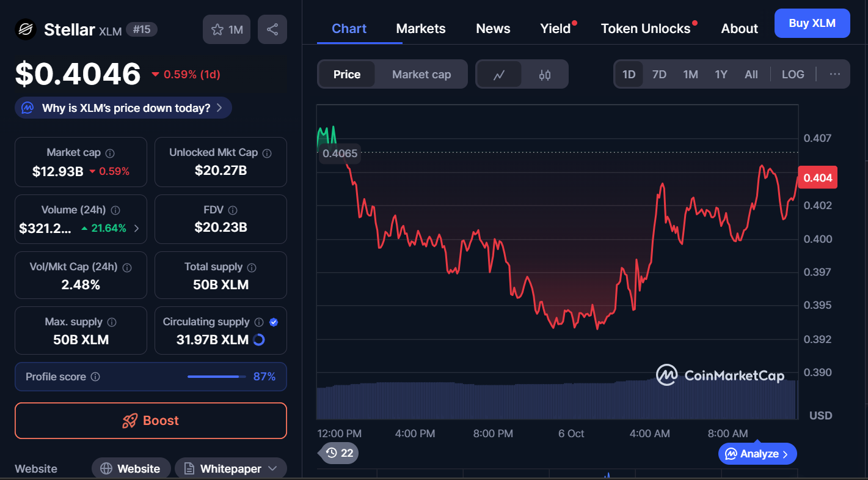Click the 22 history events badge

coord(340,453)
